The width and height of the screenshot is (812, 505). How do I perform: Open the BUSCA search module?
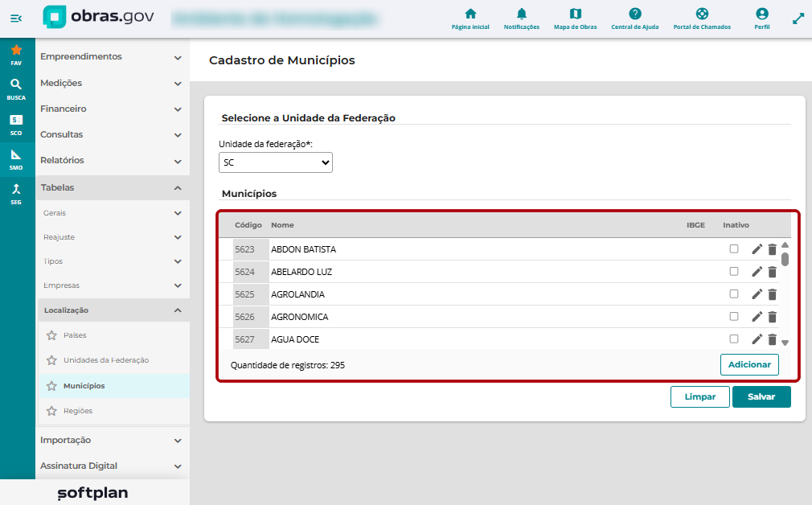click(16, 89)
